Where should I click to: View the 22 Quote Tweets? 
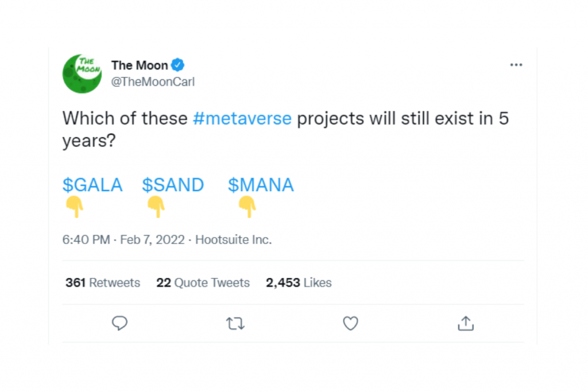tap(203, 282)
